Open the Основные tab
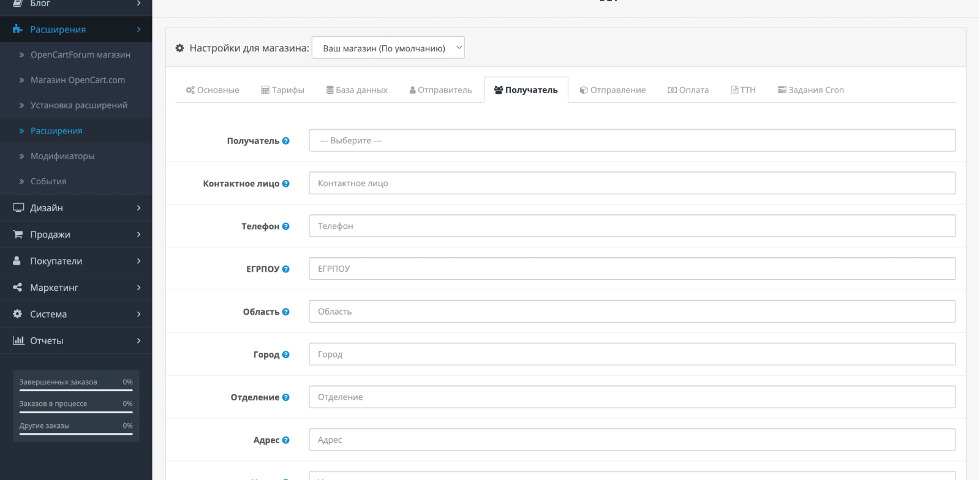This screenshot has width=980, height=480. 213,90
